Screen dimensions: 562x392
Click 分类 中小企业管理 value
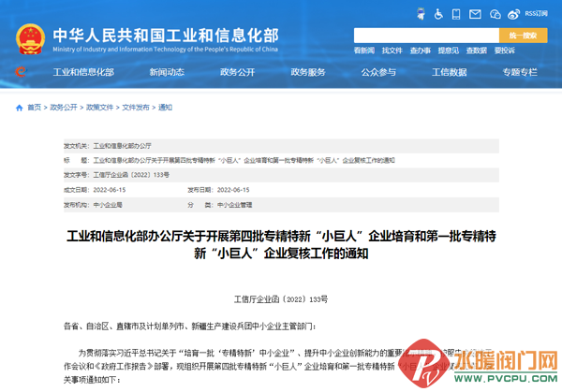coord(234,205)
